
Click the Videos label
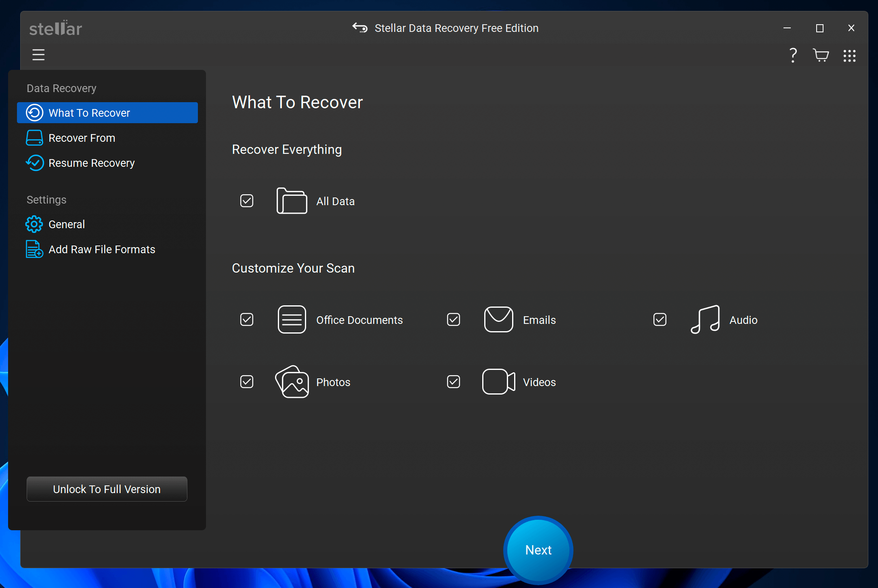540,382
